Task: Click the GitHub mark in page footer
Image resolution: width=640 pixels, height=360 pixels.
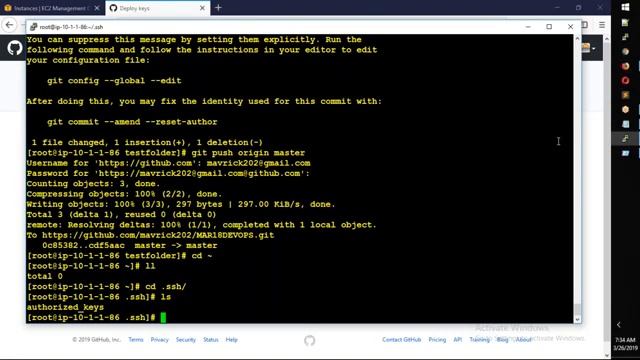Action: coord(309,340)
